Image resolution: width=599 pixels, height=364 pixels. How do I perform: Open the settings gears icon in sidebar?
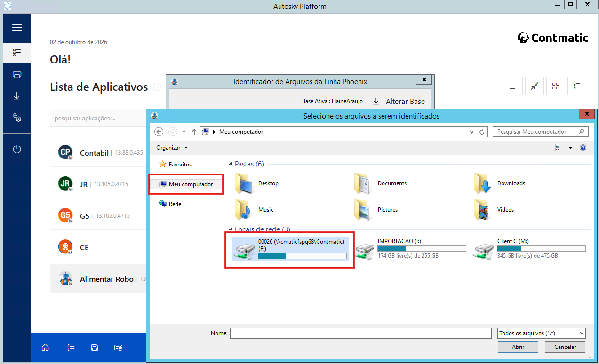coord(17,118)
